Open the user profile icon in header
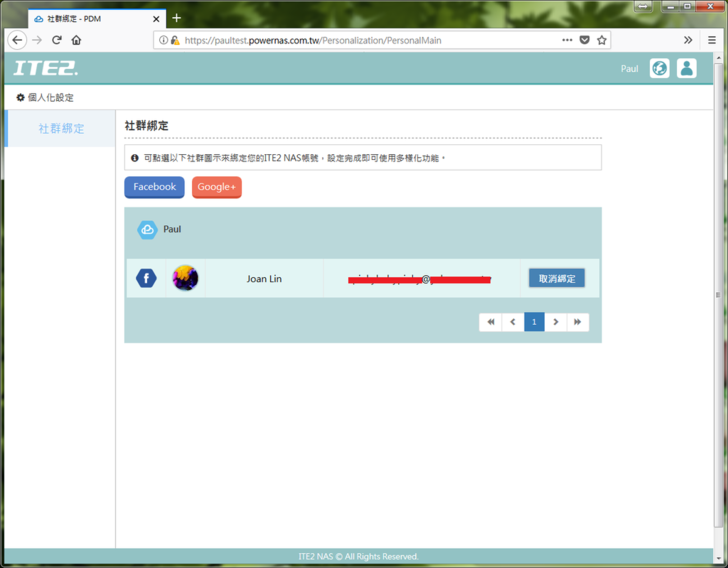Screen dimensions: 728x568 [x=686, y=68]
